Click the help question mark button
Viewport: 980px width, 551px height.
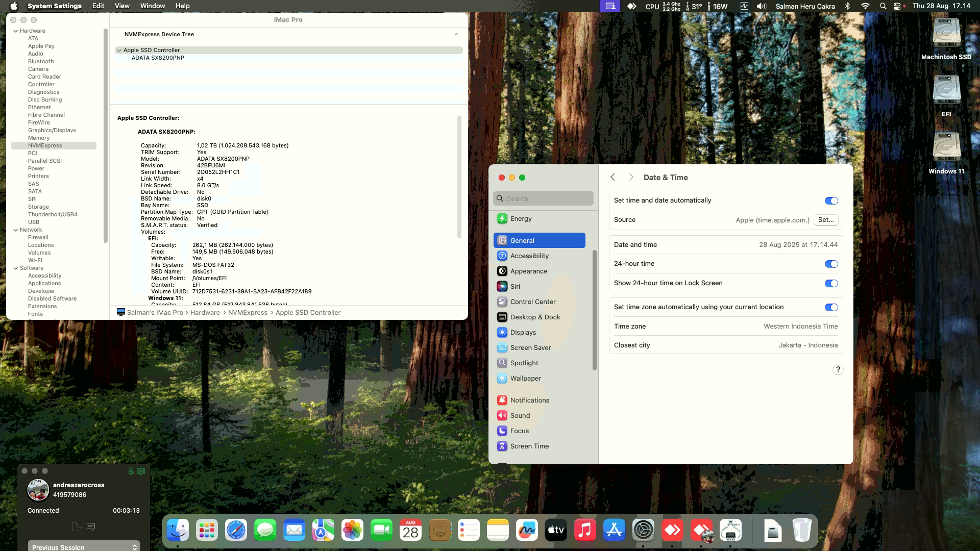click(x=838, y=369)
